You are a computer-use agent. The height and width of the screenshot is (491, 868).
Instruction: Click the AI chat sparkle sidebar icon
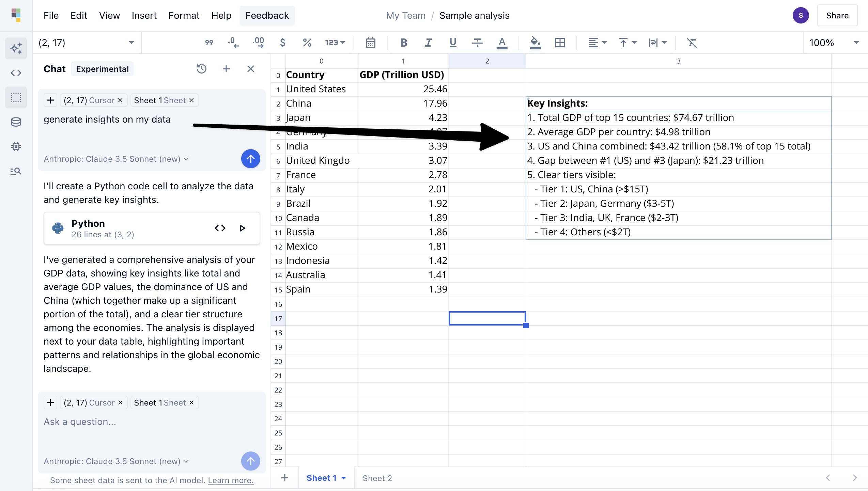(16, 48)
